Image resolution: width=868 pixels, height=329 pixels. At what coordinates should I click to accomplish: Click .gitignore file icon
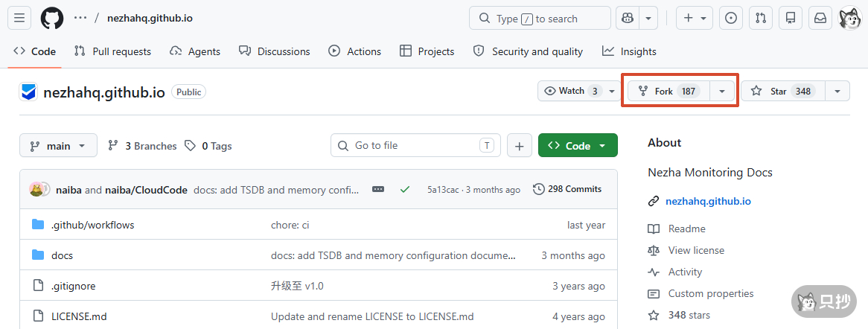coord(38,285)
